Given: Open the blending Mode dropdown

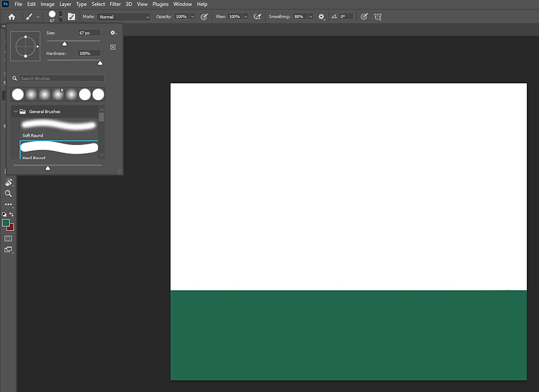Looking at the screenshot, I should (124, 17).
